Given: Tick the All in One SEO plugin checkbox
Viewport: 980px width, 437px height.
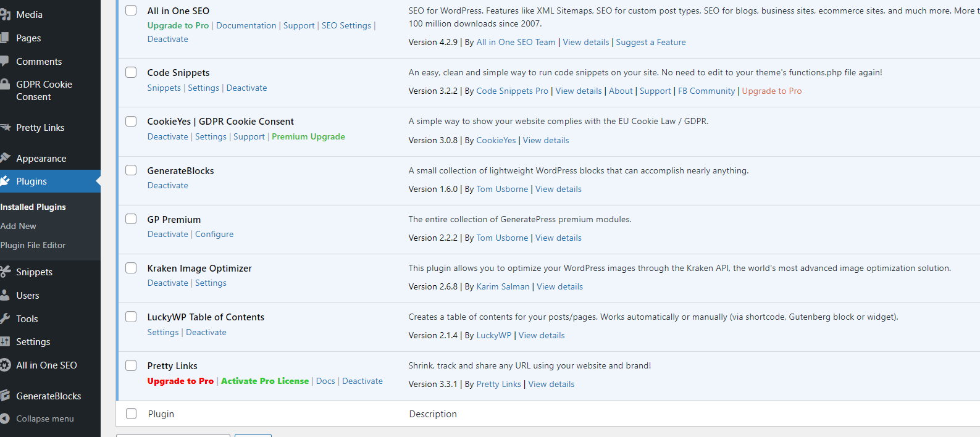Looking at the screenshot, I should [131, 10].
